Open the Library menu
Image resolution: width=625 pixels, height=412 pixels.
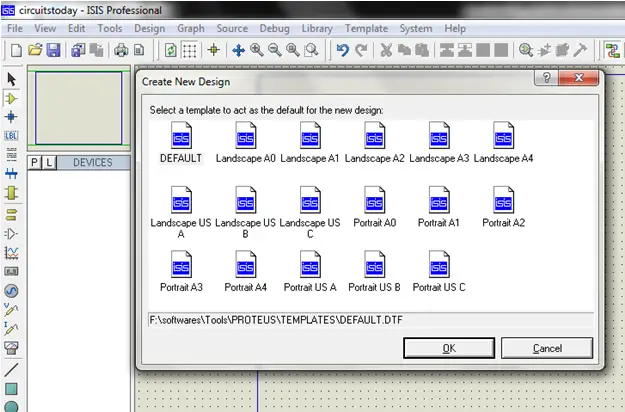[317, 28]
